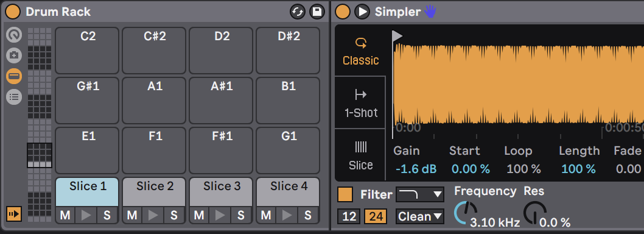Click the Start value 0.00 %
The width and height of the screenshot is (644, 234).
(x=471, y=169)
